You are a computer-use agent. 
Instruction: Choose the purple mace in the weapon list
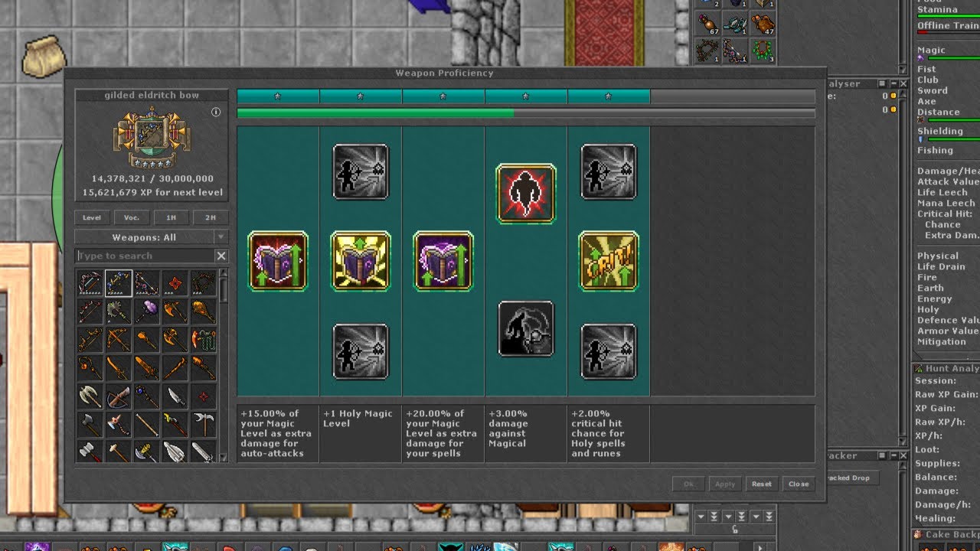pyautogui.click(x=147, y=311)
